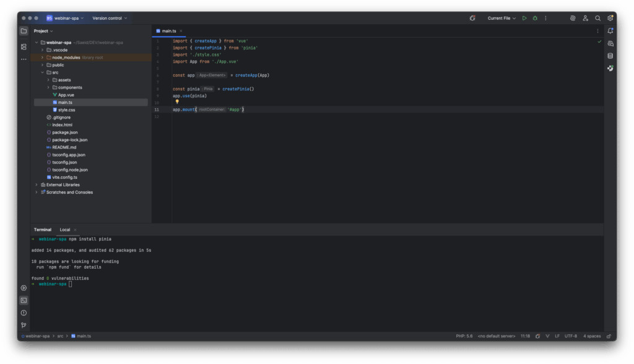
Task: Click the UTF-8 encoding in status bar
Action: [570, 336]
